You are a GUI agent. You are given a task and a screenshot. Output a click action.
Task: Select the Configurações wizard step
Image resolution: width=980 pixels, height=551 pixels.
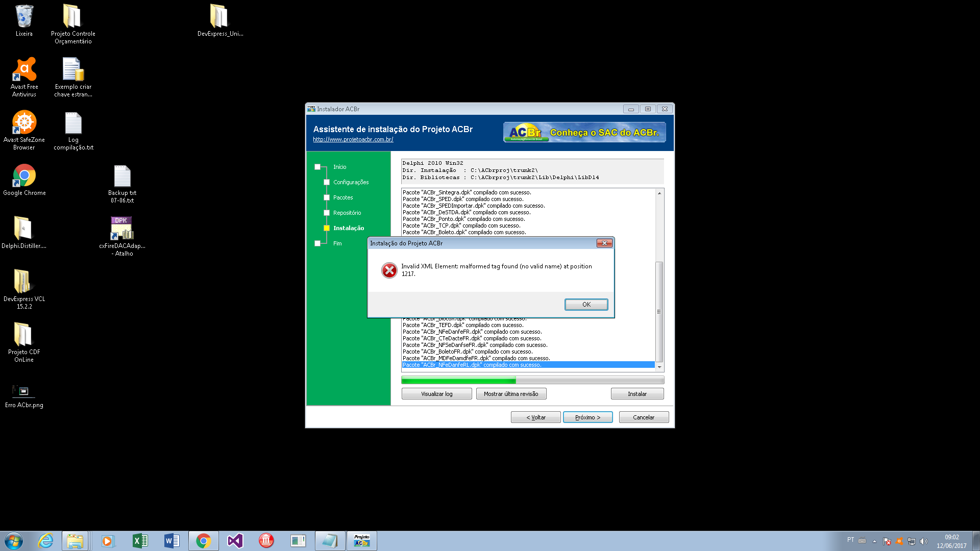(x=351, y=182)
